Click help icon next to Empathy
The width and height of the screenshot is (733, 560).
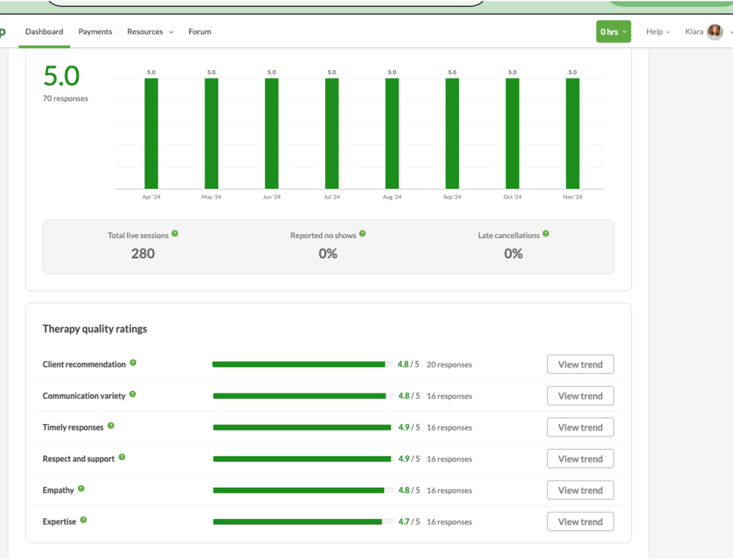click(82, 489)
